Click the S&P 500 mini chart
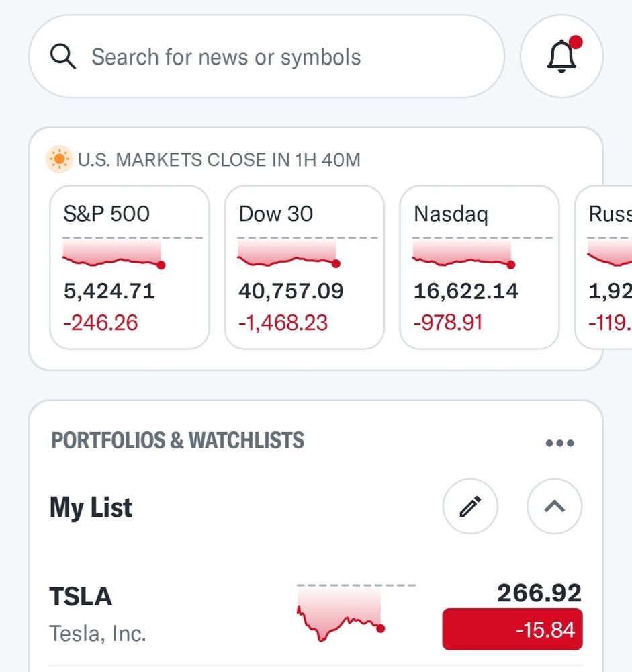 [132, 253]
